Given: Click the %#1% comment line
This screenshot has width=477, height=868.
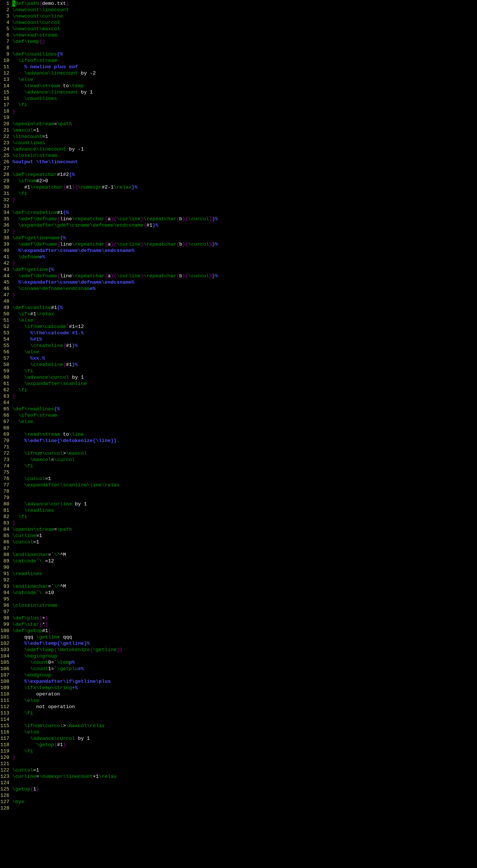Looking at the screenshot, I should (36, 339).
